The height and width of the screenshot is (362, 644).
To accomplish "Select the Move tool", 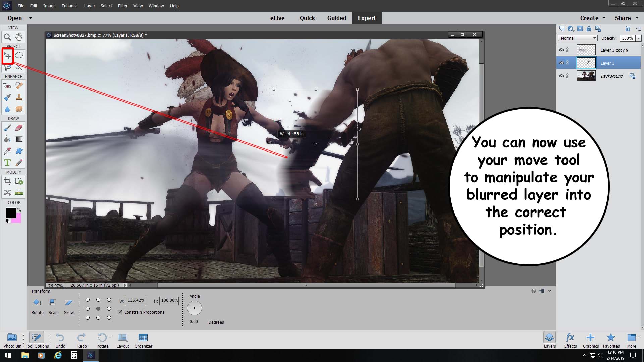I will coord(7,56).
